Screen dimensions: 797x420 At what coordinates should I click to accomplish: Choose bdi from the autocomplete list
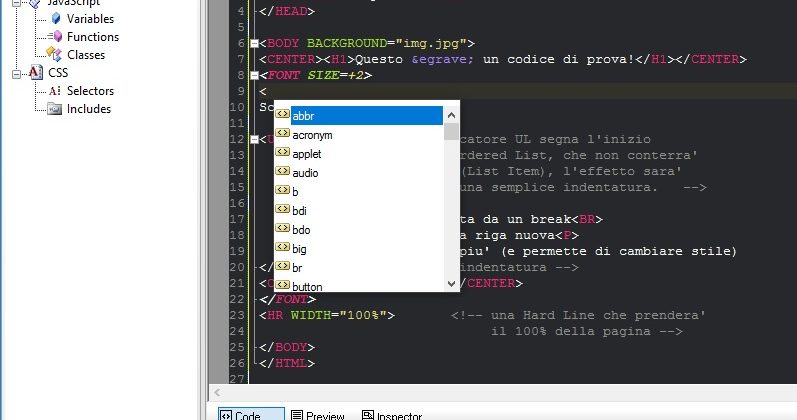[x=366, y=211]
